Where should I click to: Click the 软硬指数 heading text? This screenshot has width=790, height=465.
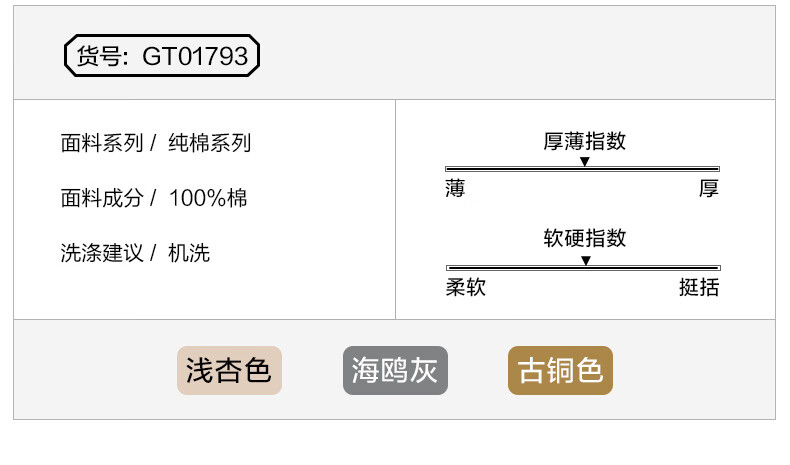pyautogui.click(x=584, y=238)
